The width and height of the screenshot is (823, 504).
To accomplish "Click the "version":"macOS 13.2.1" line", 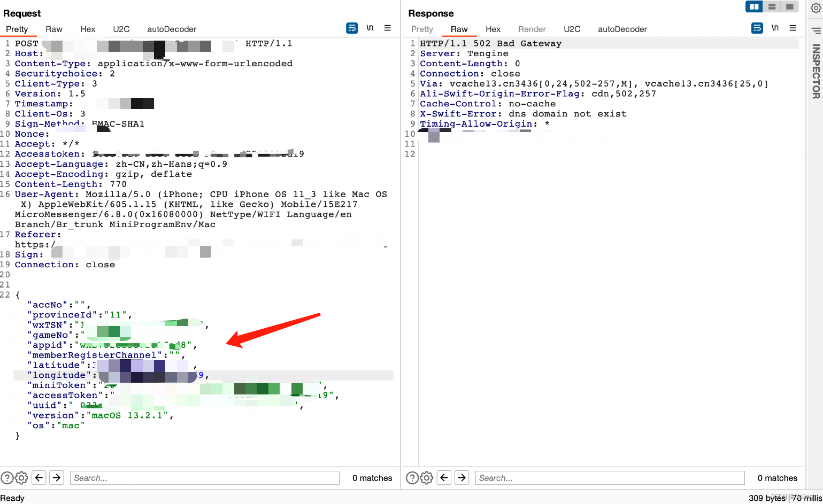I will click(101, 415).
